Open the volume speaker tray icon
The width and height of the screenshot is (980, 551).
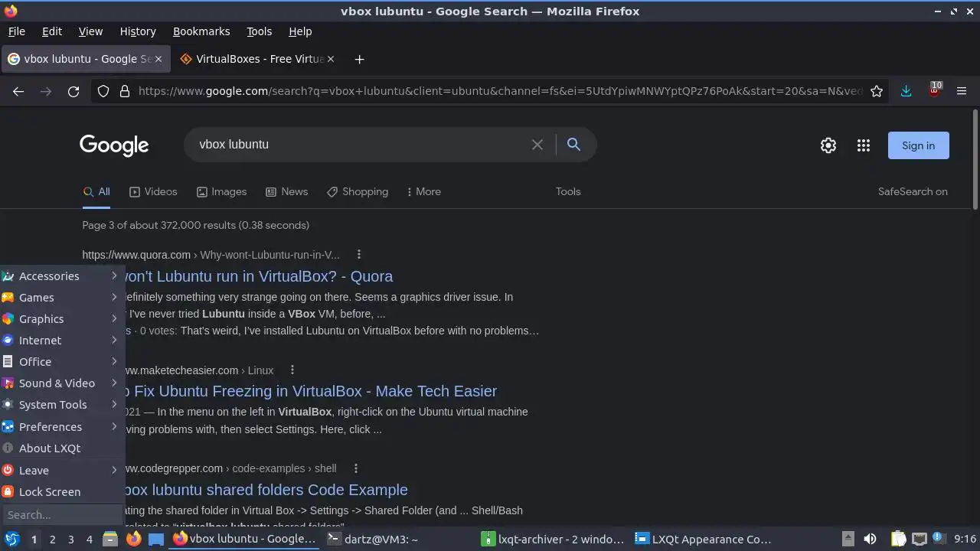point(870,540)
